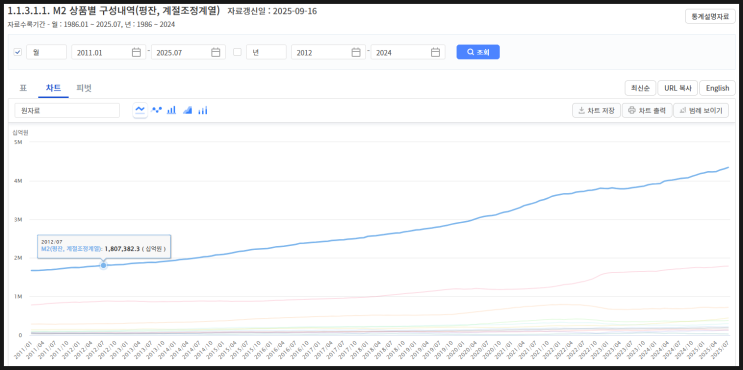This screenshot has height=370, width=743.
Task: Click the 4M y-axis label
Action: coord(18,181)
